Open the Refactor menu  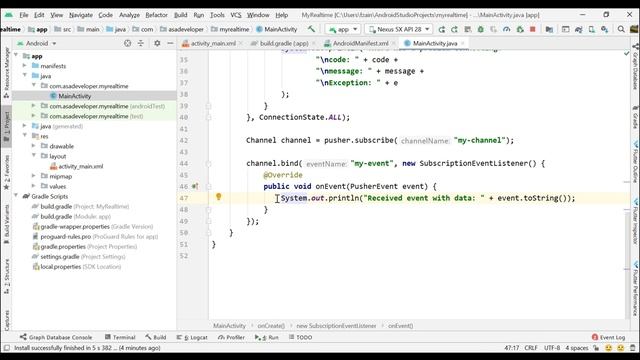(x=156, y=15)
